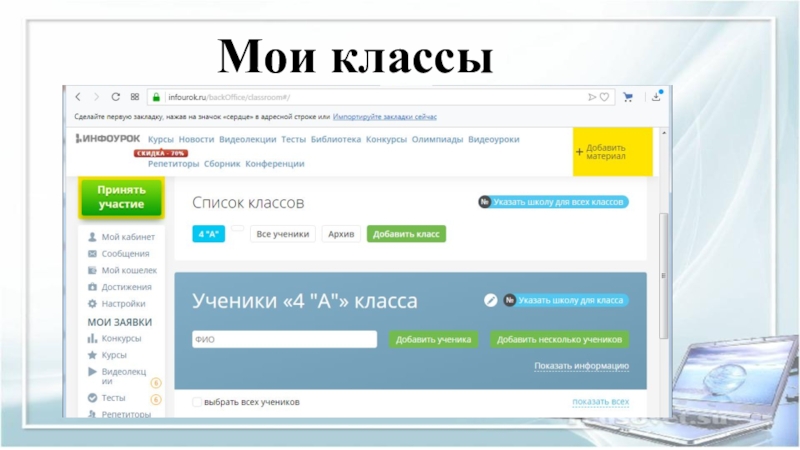Click the yellow Добавить материал button
The image size is (800, 450).
tap(612, 152)
